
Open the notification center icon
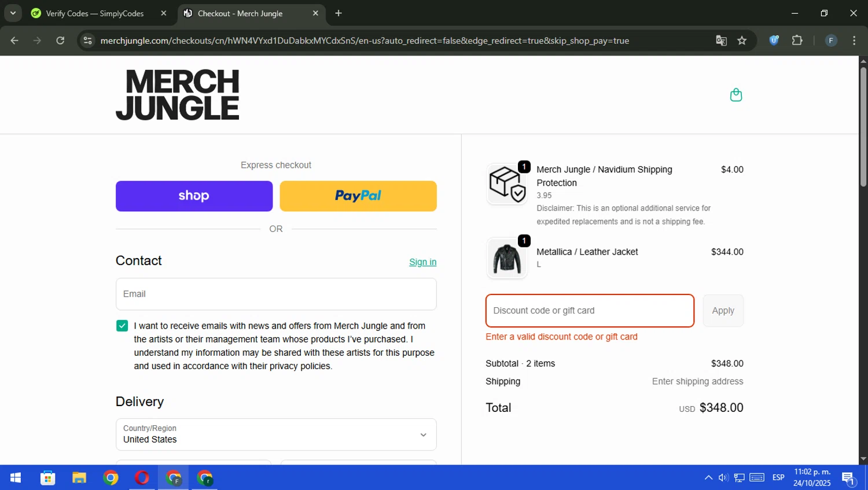click(849, 478)
